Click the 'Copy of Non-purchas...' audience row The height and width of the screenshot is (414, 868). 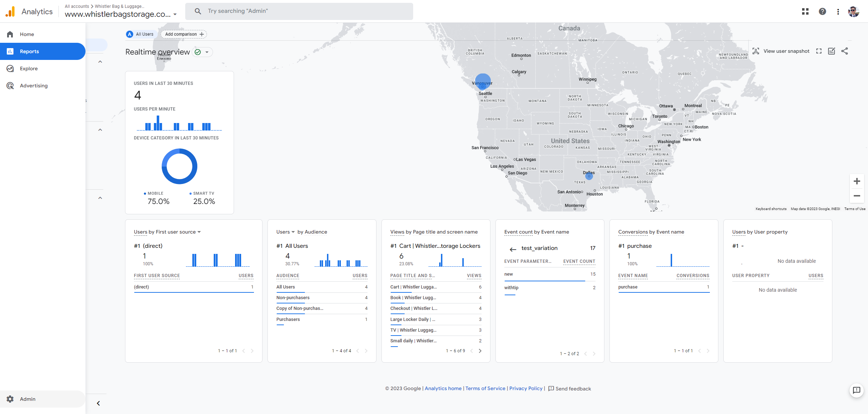point(322,308)
